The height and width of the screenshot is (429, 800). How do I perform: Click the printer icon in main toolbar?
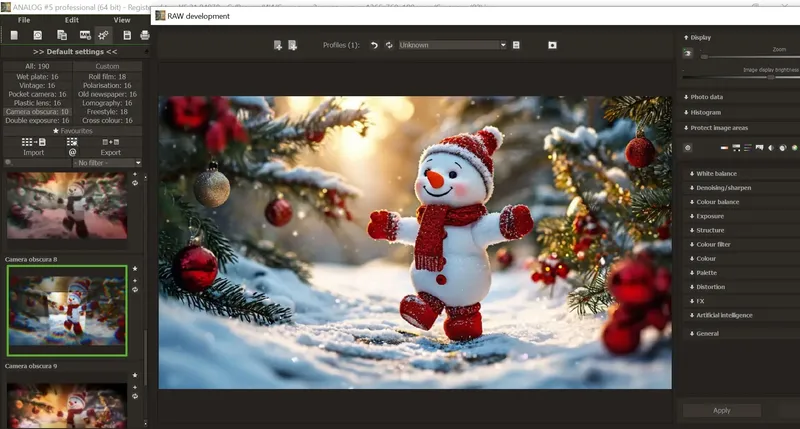145,35
